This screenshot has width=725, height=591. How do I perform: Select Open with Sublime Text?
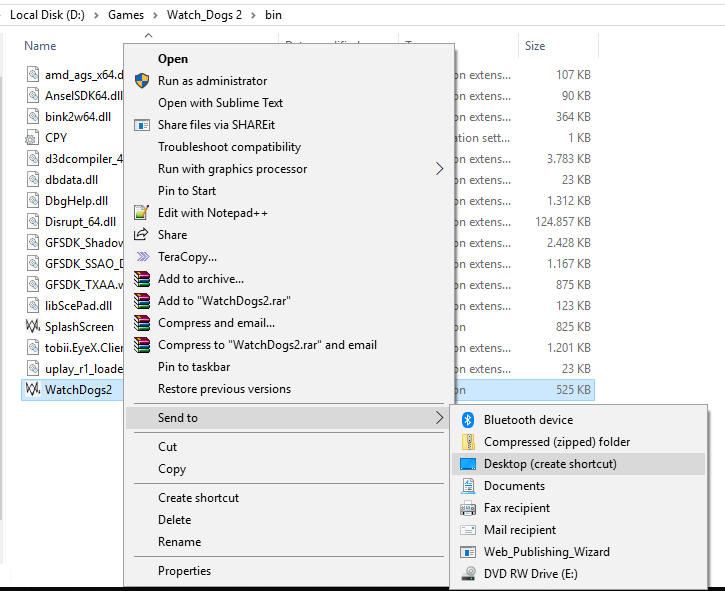(221, 103)
